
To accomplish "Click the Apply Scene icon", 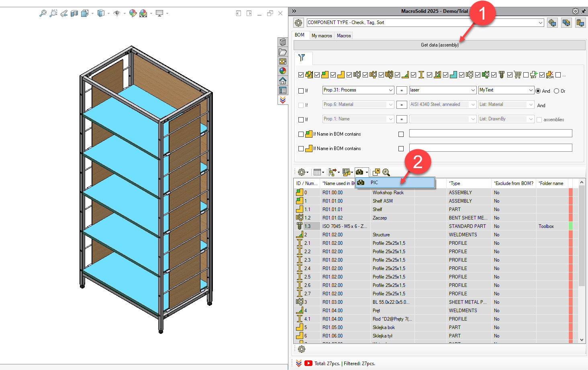I will (x=143, y=13).
